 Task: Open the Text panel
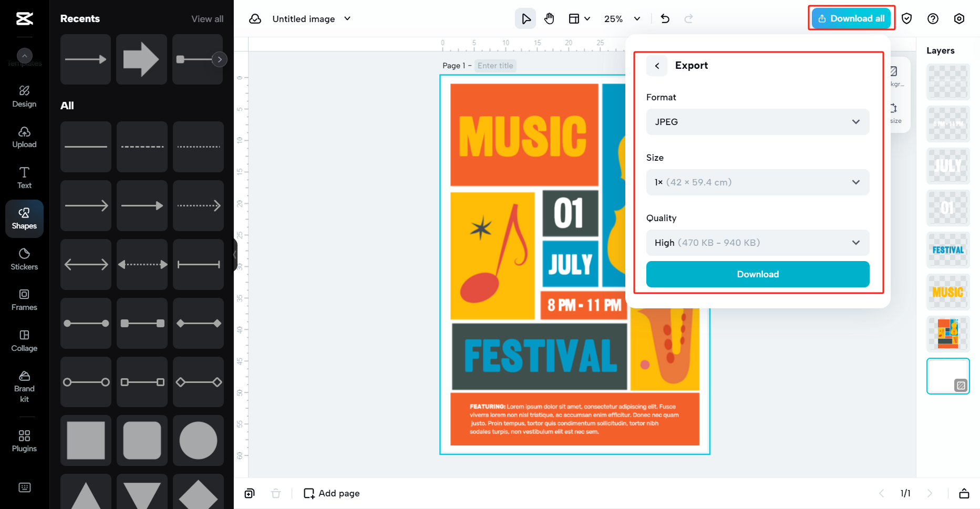coord(24,178)
